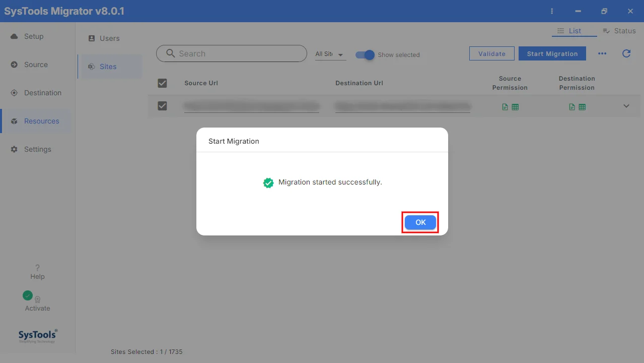Open Settings in the sidebar
The height and width of the screenshot is (363, 644).
[36, 149]
